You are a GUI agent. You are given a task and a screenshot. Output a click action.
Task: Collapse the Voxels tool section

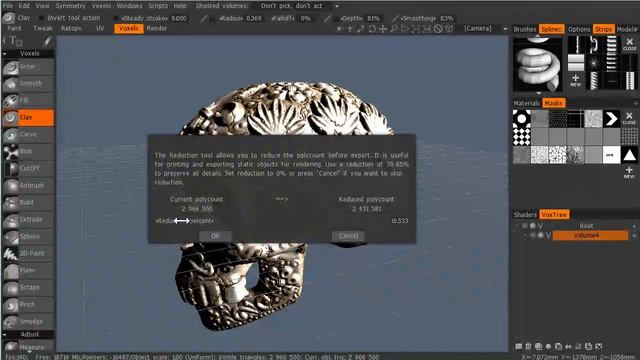[x=4, y=53]
